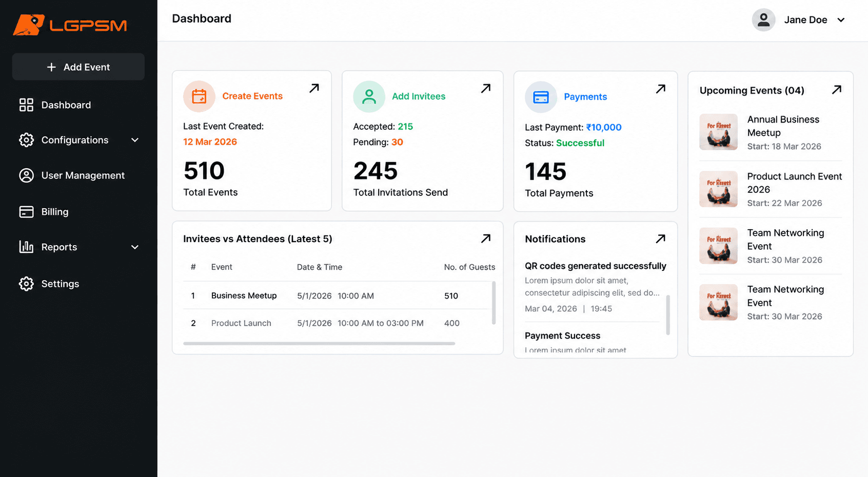Open Invitees vs Attendees arrow
This screenshot has width=868, height=477.
click(486, 239)
